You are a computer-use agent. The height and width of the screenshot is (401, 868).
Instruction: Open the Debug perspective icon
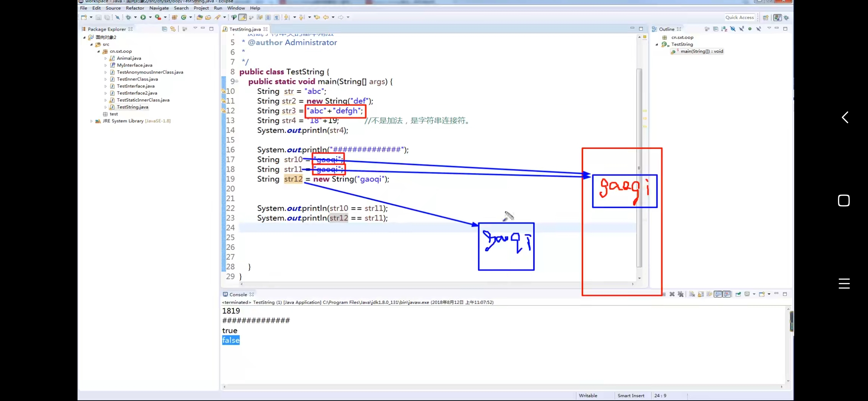(786, 17)
